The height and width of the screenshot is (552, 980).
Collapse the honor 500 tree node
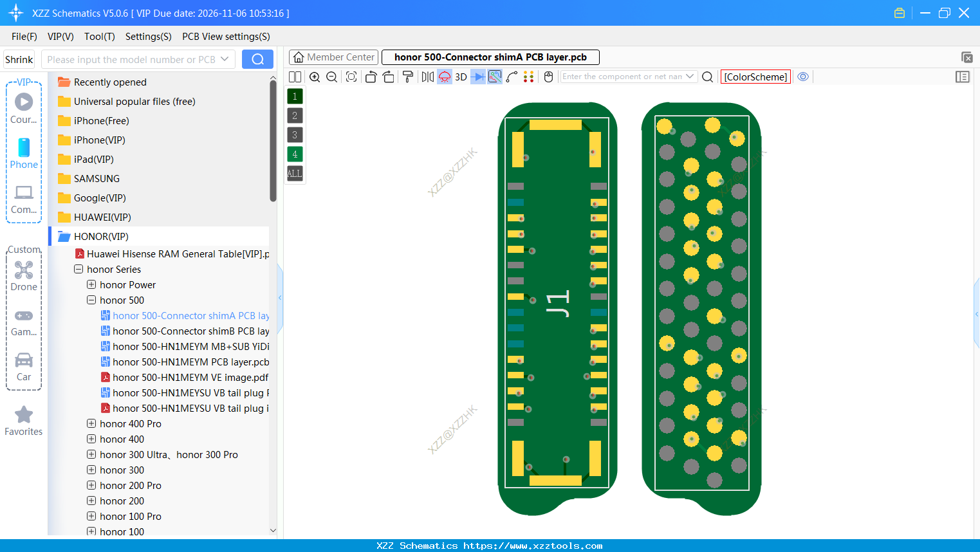[91, 300]
